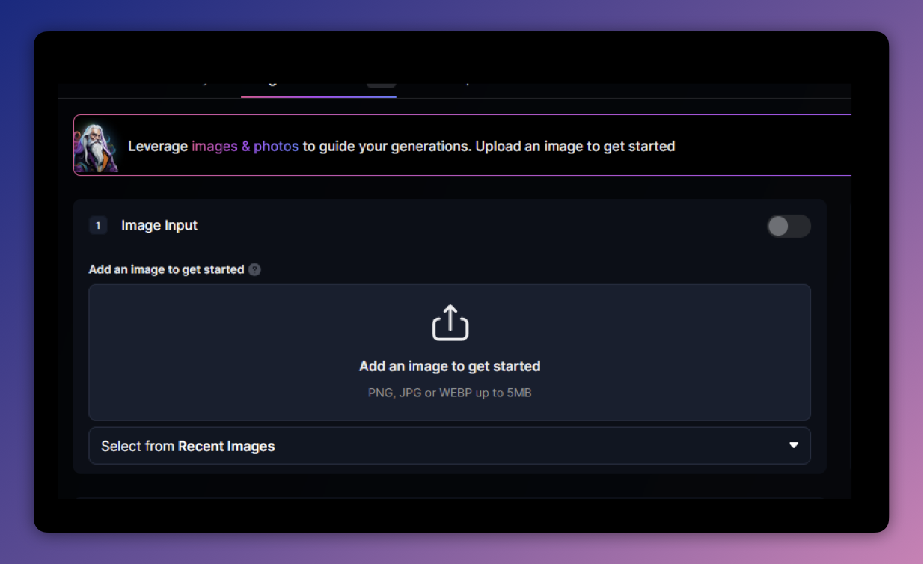Click the label above the upload dropzone
Viewport: 924px width, 564px height.
tap(166, 269)
